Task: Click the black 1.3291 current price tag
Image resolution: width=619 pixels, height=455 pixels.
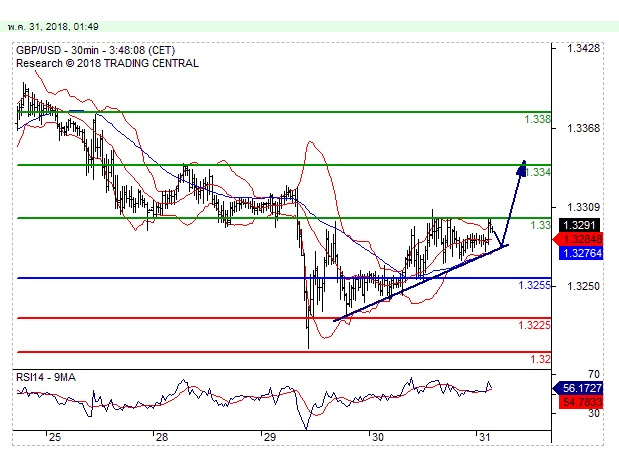Action: point(579,225)
